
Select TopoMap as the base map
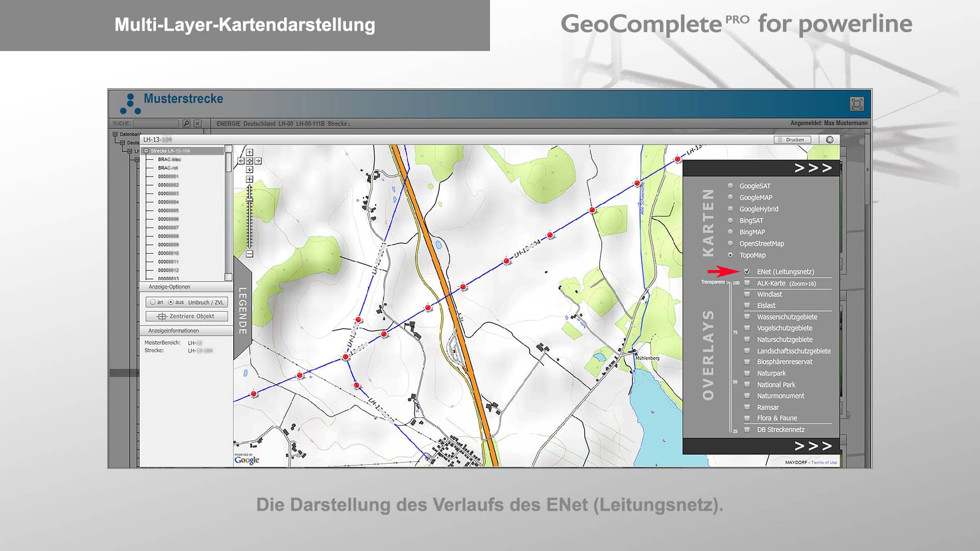[729, 255]
